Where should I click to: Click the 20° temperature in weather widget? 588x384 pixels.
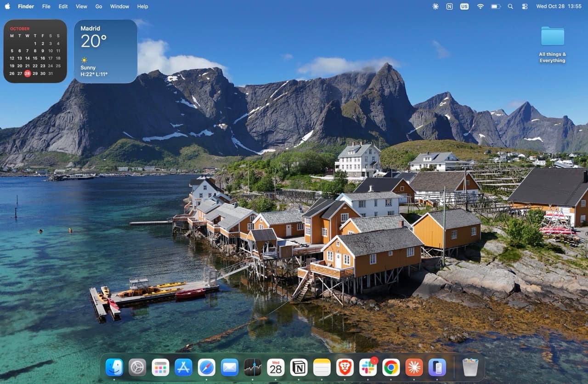point(94,41)
